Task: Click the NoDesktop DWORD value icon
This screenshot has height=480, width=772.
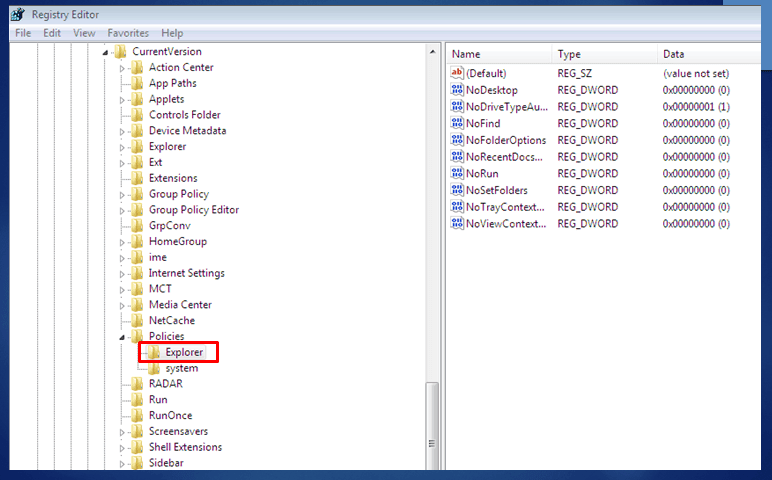Action: pyautogui.click(x=457, y=90)
